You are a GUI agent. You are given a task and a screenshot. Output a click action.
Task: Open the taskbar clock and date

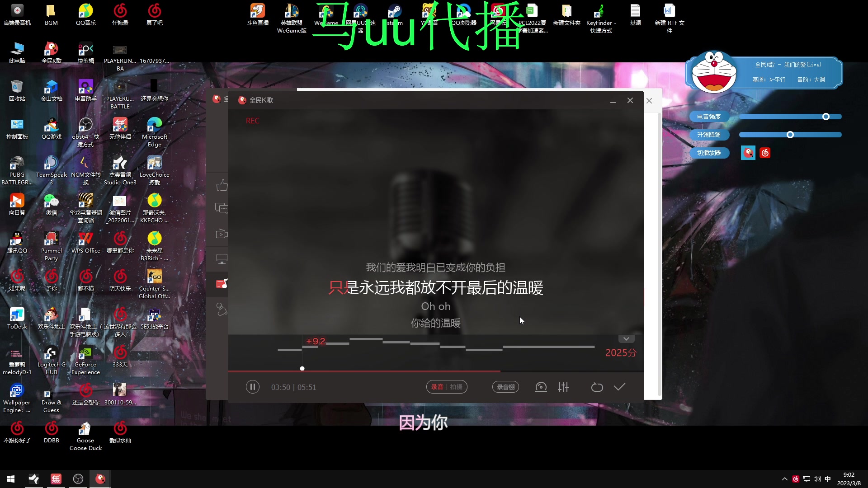[x=849, y=479]
